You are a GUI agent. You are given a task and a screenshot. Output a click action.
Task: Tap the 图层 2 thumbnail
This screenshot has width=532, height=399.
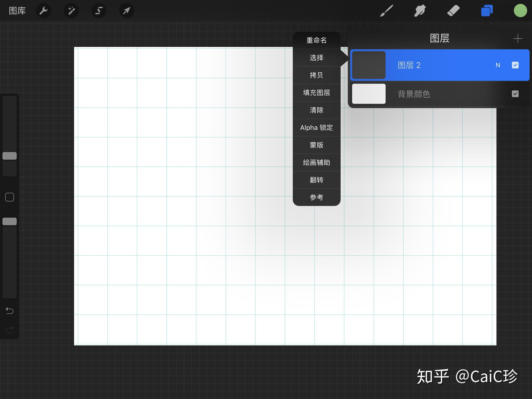pyautogui.click(x=369, y=65)
